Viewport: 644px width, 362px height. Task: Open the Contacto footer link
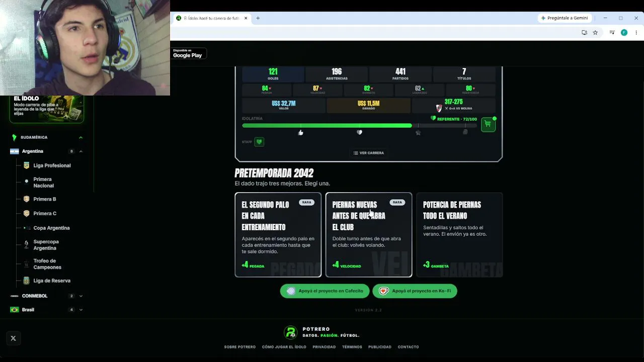(x=408, y=347)
